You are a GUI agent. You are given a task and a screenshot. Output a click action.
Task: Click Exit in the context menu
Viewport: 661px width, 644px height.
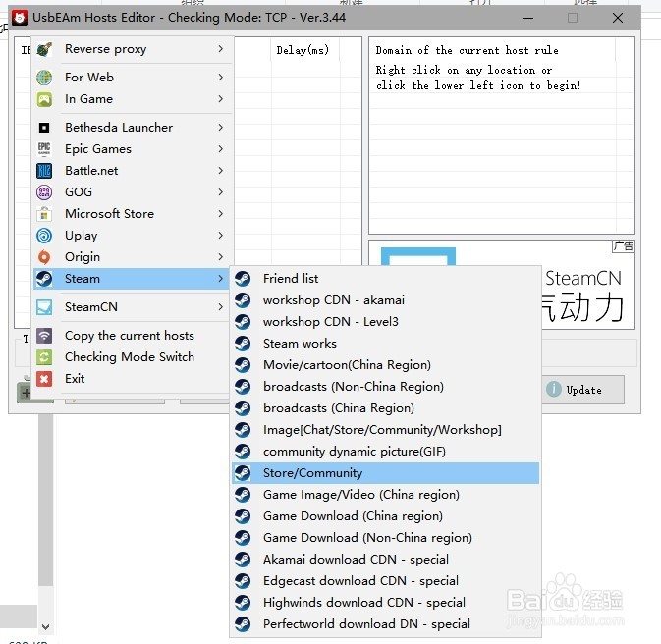tap(131, 379)
